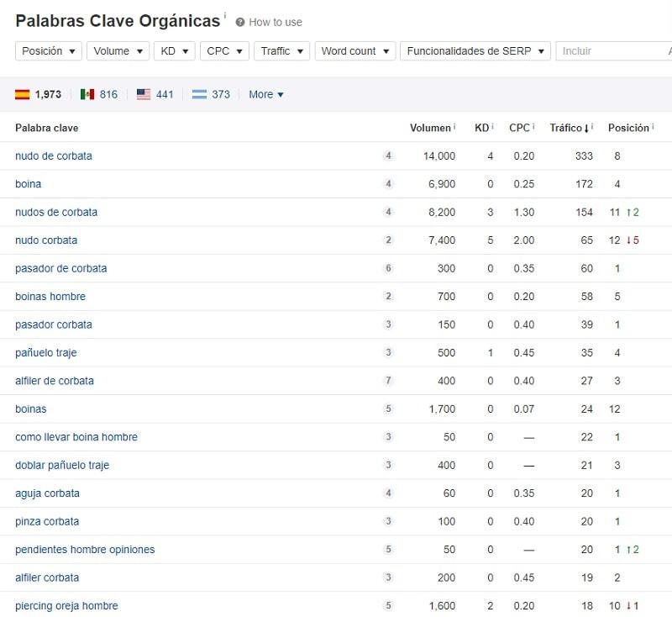Expand the Word count filter
The width and height of the screenshot is (672, 617).
click(x=354, y=50)
